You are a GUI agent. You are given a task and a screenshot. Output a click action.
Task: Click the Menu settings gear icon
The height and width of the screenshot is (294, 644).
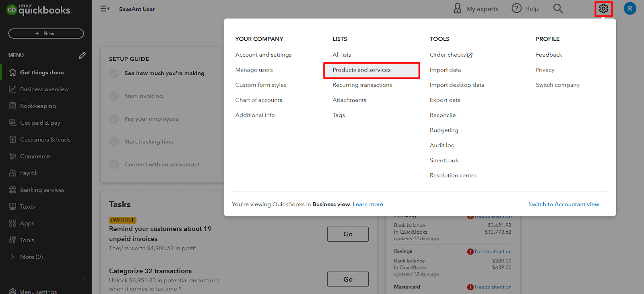coord(12,292)
